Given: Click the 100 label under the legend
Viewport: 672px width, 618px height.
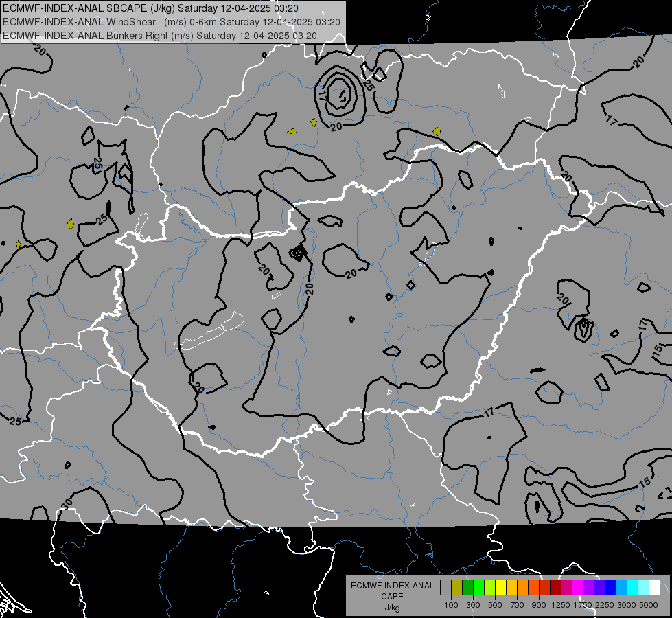Looking at the screenshot, I should 451,605.
